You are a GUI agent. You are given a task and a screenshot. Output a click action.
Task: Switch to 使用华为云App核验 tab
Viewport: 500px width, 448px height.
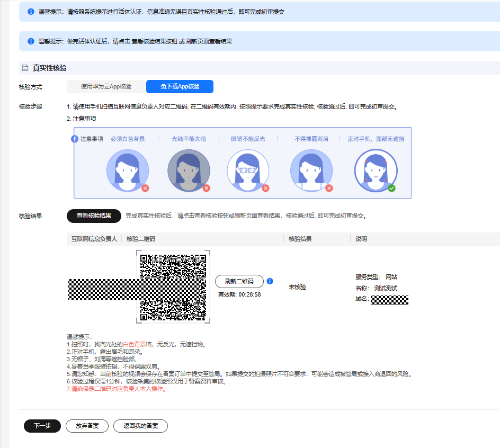coord(106,86)
